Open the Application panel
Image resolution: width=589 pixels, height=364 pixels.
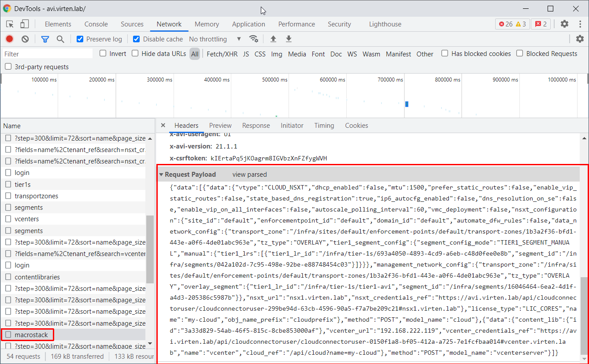click(248, 24)
